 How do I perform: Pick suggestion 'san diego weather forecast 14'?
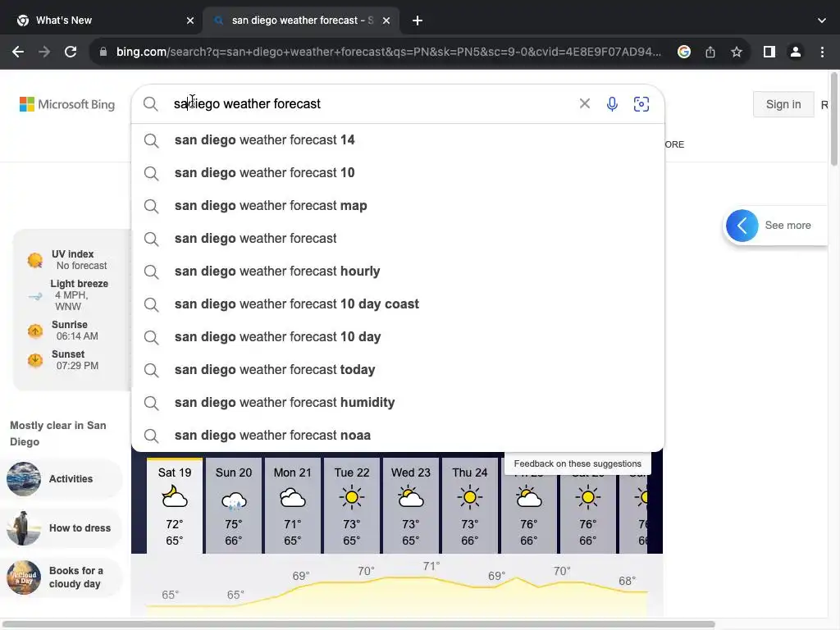[x=398, y=140]
